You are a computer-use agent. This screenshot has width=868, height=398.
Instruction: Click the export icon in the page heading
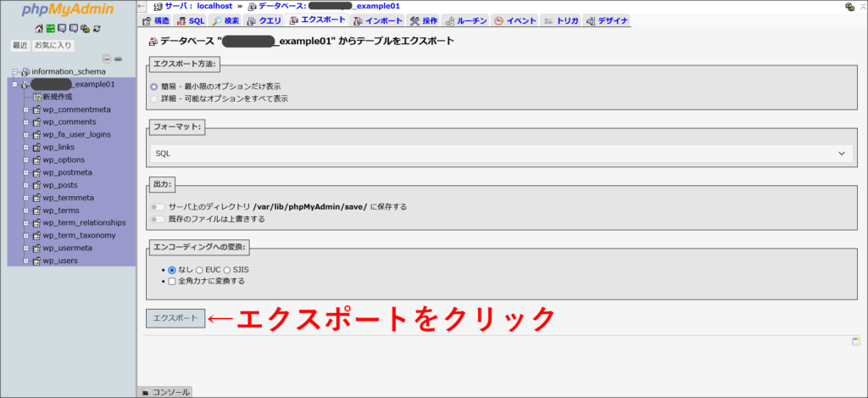tap(153, 42)
